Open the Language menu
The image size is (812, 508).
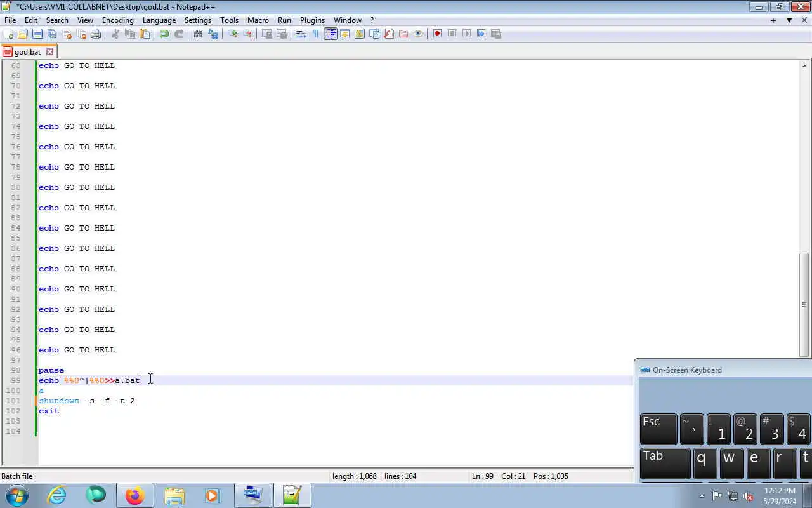(x=159, y=20)
